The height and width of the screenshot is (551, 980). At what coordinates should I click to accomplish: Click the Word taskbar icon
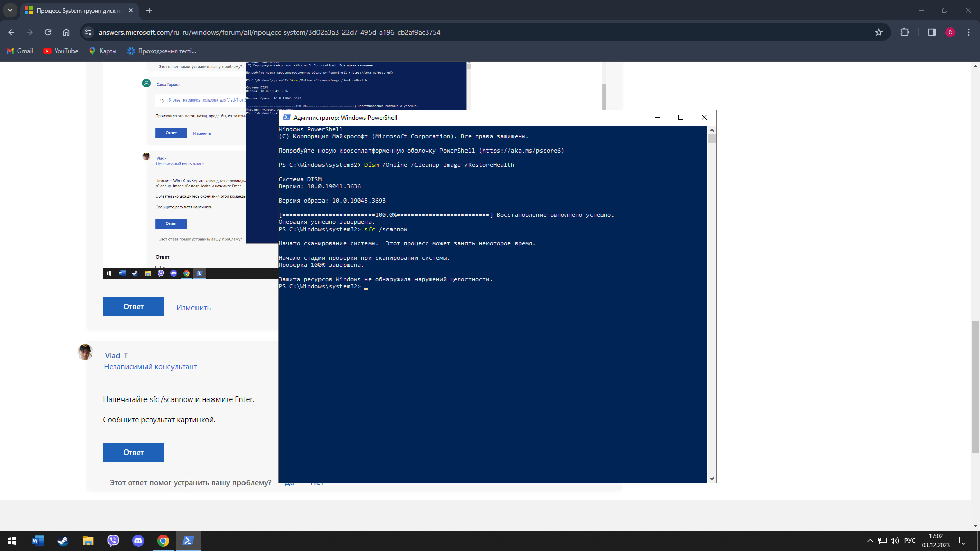tap(37, 540)
